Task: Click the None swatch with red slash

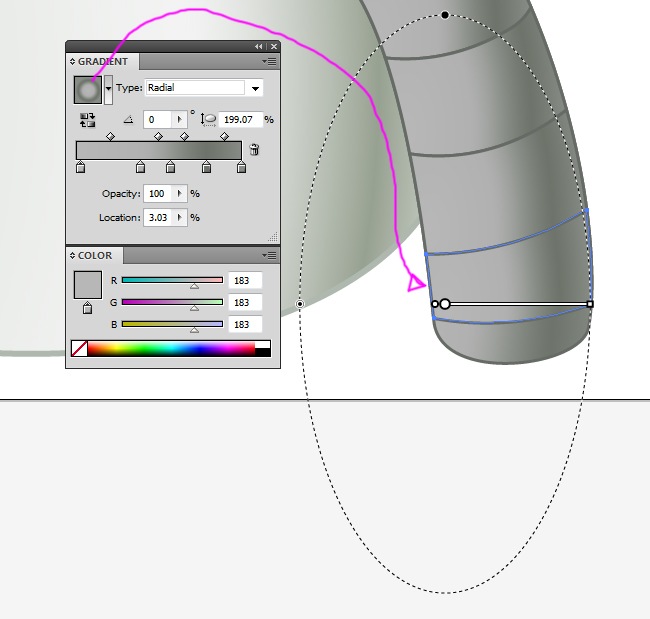Action: coord(80,349)
